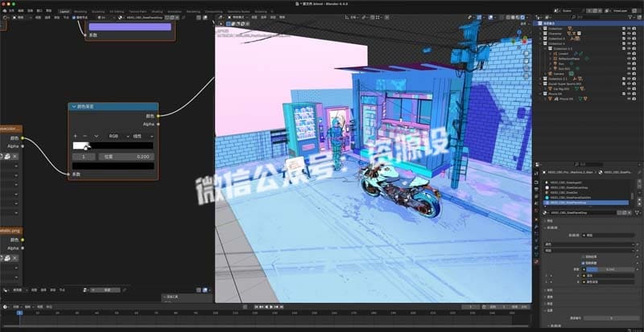Image resolution: width=644 pixels, height=332 pixels.
Task: Collapse the Collection 4.1 tree arrow
Action: click(x=547, y=48)
